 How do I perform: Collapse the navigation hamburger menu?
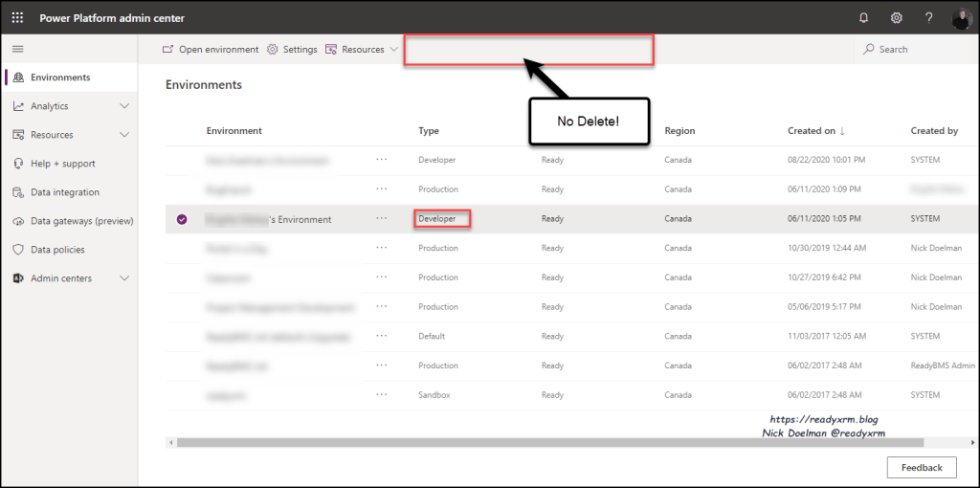click(17, 49)
